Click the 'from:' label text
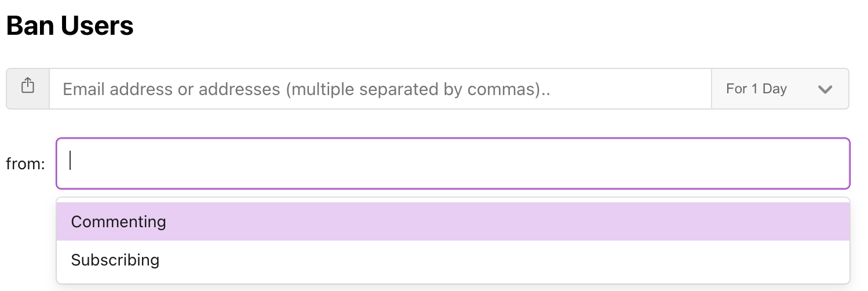868x291 pixels. click(25, 164)
